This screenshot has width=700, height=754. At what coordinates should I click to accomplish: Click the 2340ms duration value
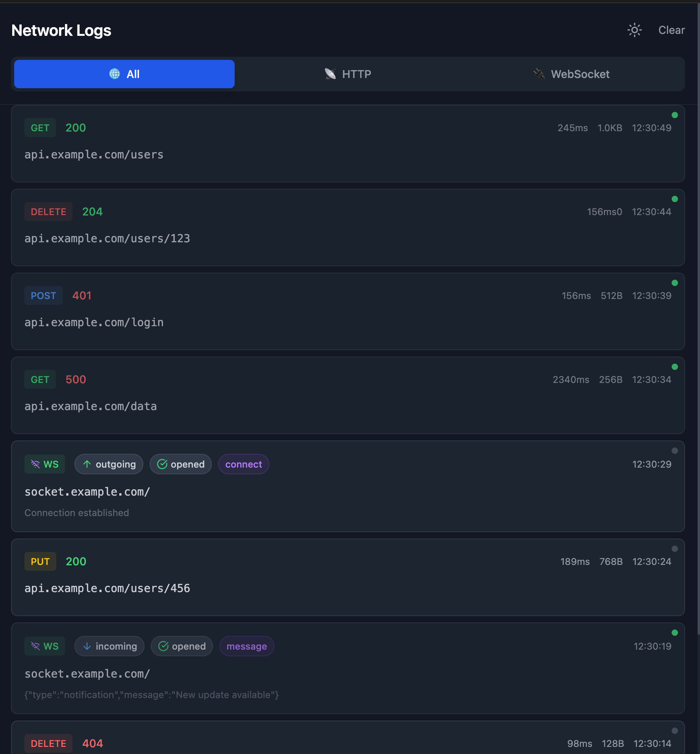pyautogui.click(x=571, y=380)
